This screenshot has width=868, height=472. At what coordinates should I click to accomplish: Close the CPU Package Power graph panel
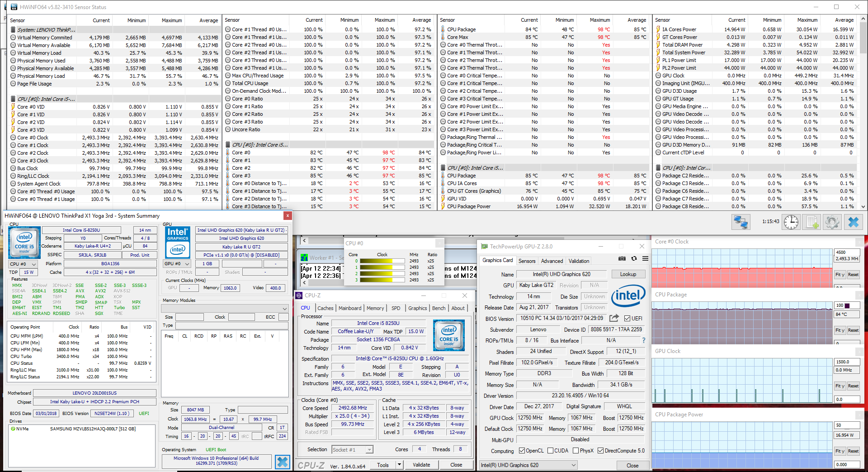(859, 415)
